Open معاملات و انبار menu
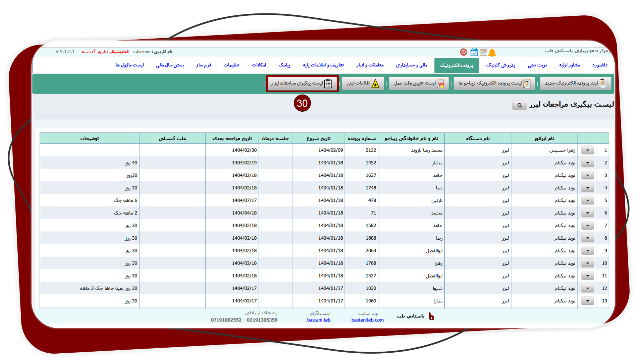 tap(370, 65)
